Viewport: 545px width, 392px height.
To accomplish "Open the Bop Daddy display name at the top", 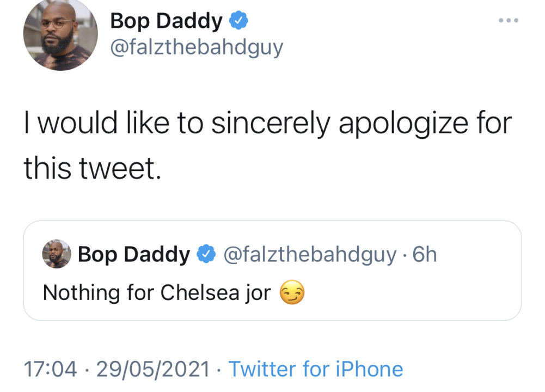I will pos(166,22).
